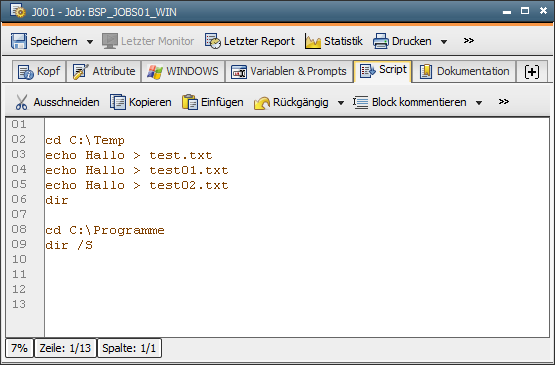Click the Block kommentieren icon
Viewport: 555px width, 365px height.
361,102
